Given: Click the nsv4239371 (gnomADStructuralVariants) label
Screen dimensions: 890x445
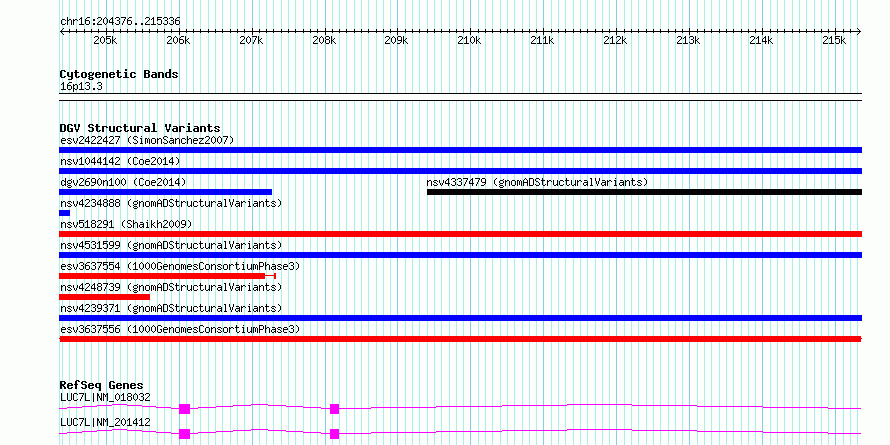Looking at the screenshot, I should (x=171, y=308).
